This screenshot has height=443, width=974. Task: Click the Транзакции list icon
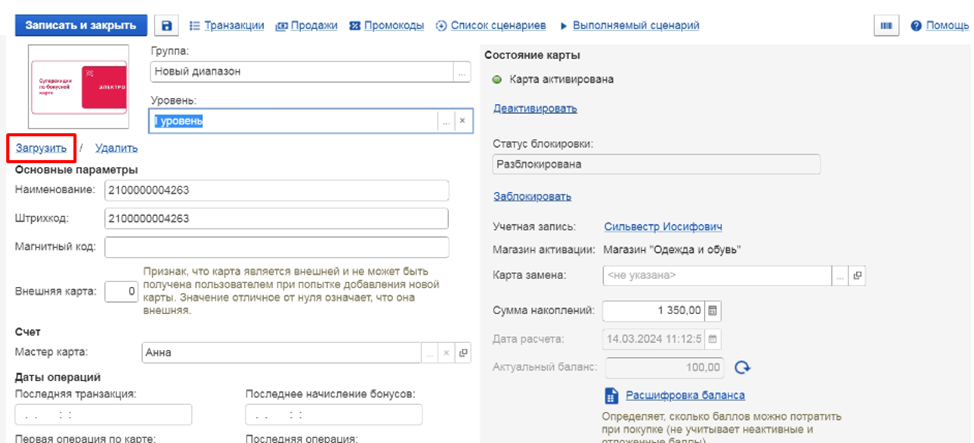(194, 25)
